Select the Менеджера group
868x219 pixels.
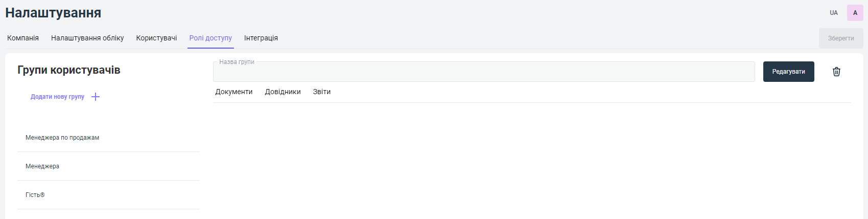42,166
